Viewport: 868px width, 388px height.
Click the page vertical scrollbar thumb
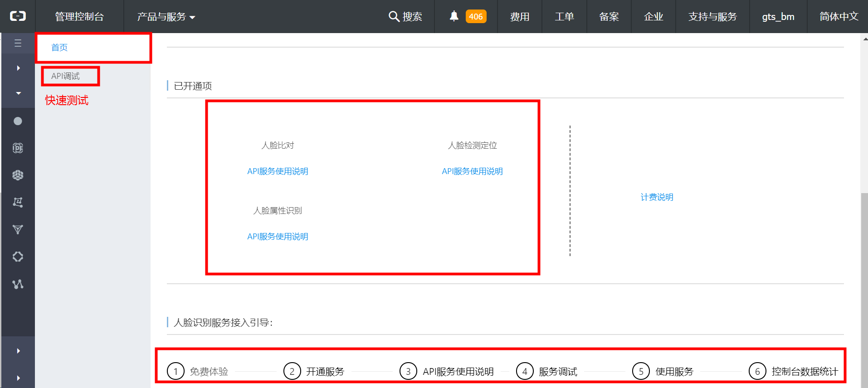pos(864,290)
